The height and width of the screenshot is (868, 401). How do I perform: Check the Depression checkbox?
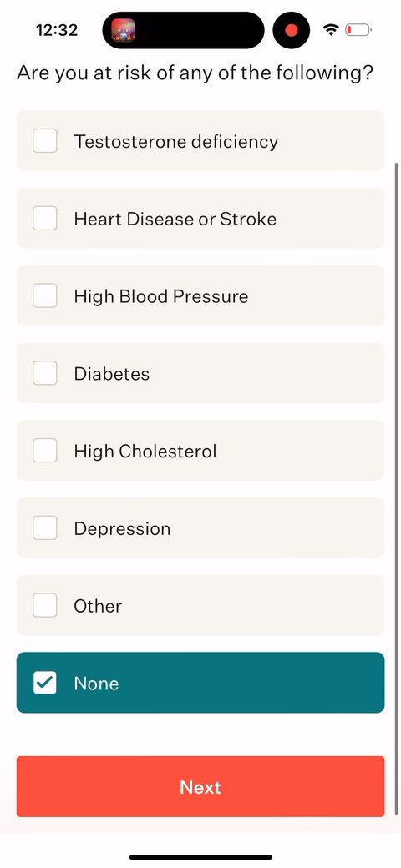point(45,528)
